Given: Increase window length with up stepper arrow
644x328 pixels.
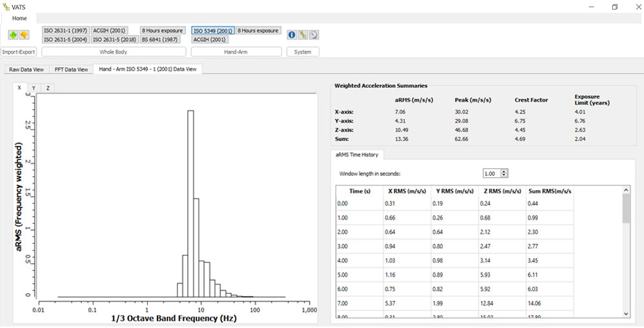Looking at the screenshot, I should [x=505, y=172].
